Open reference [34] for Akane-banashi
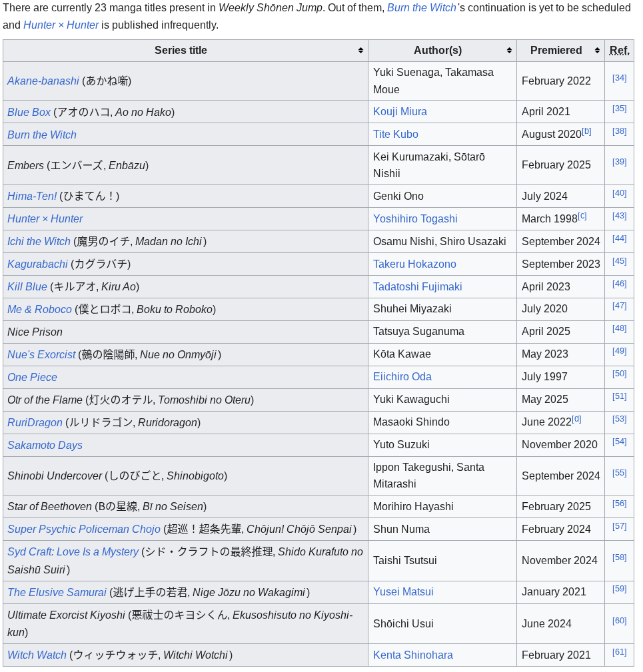The height and width of the screenshot is (672, 643). point(620,78)
